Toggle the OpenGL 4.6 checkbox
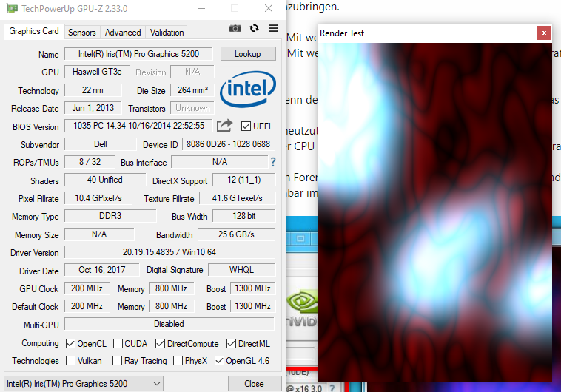Image resolution: width=561 pixels, height=392 pixels. click(219, 360)
